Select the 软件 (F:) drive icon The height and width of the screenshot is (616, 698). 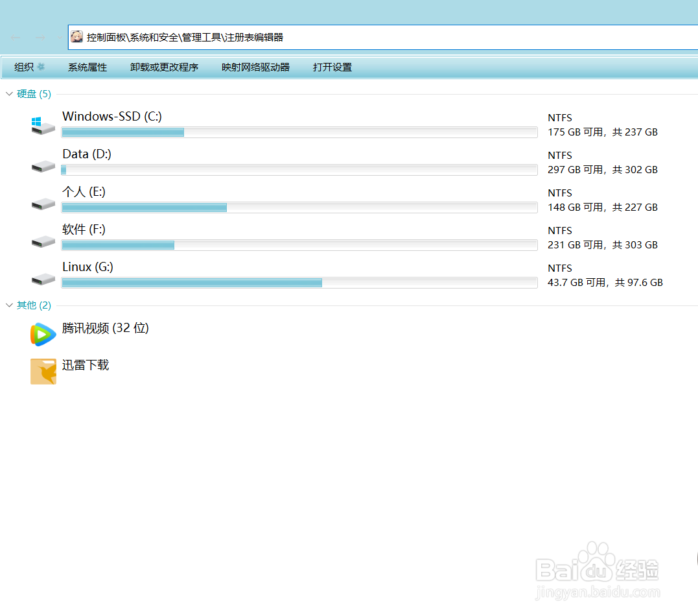(x=43, y=242)
